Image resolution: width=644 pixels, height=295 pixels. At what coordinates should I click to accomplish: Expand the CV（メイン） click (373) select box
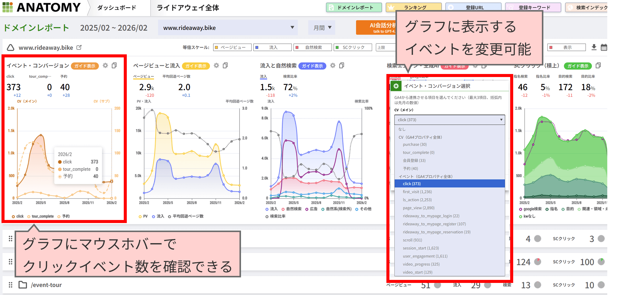pyautogui.click(x=449, y=120)
